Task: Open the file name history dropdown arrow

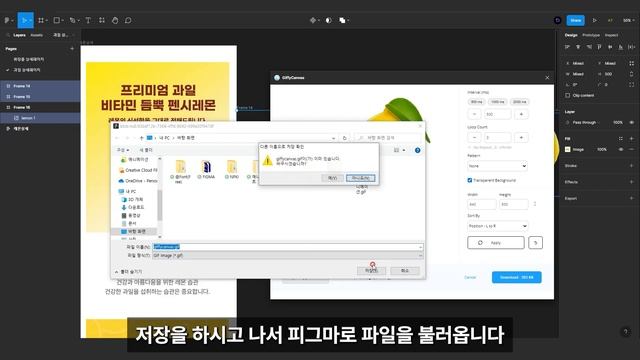Action: (x=420, y=247)
